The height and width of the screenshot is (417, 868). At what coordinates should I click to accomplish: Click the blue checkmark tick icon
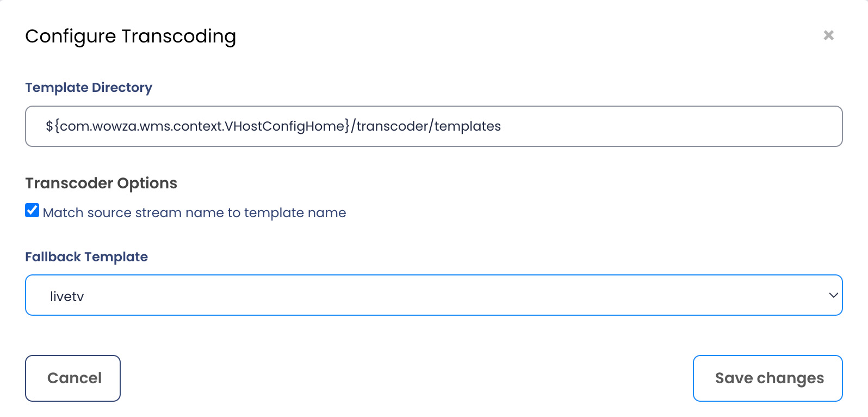tap(32, 210)
